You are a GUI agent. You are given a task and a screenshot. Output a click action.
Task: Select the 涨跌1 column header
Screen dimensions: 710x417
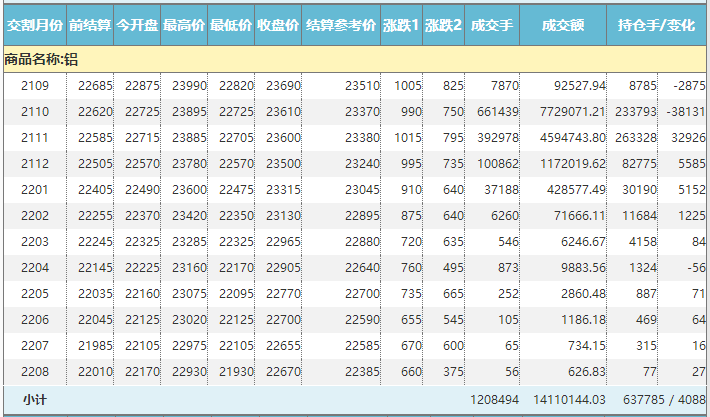[x=401, y=25]
